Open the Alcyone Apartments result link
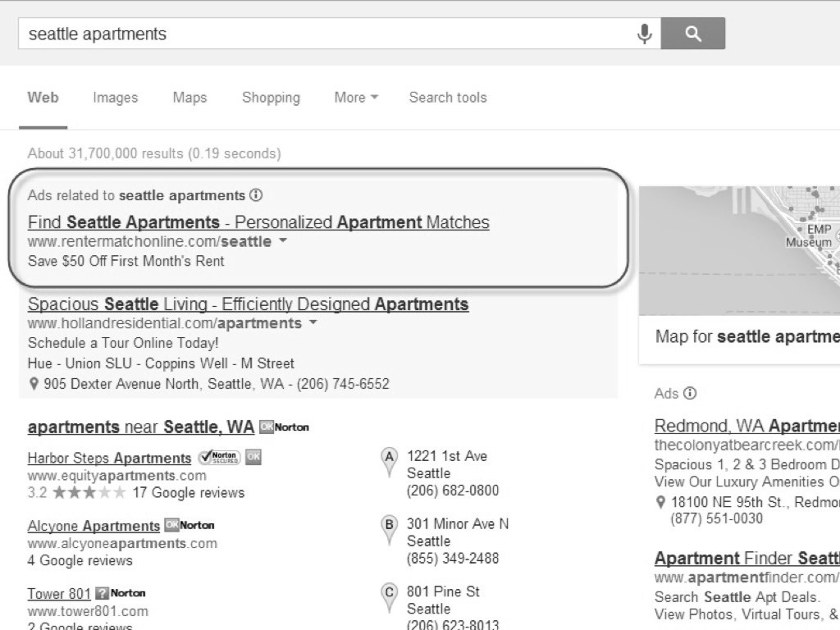 94,526
